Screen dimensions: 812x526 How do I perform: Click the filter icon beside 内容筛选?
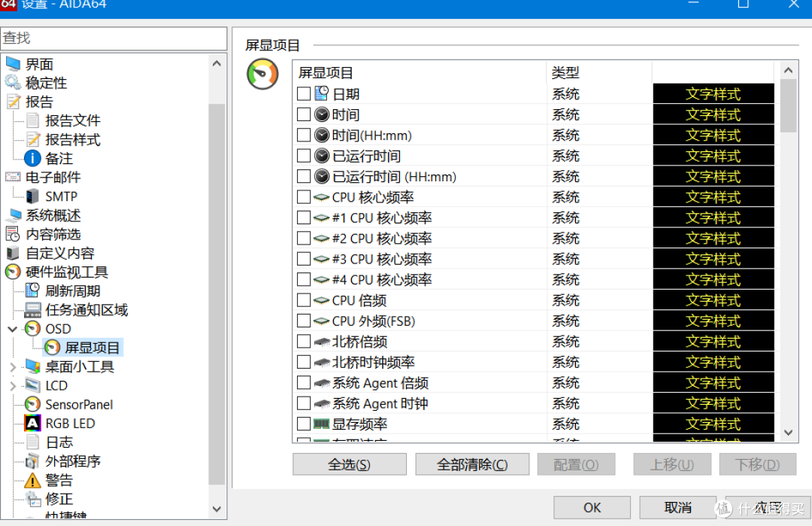(x=13, y=234)
